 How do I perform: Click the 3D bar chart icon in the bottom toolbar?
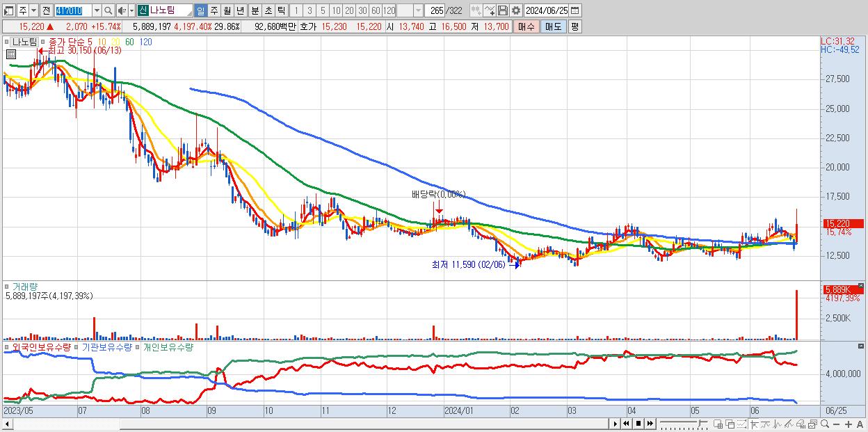click(801, 424)
